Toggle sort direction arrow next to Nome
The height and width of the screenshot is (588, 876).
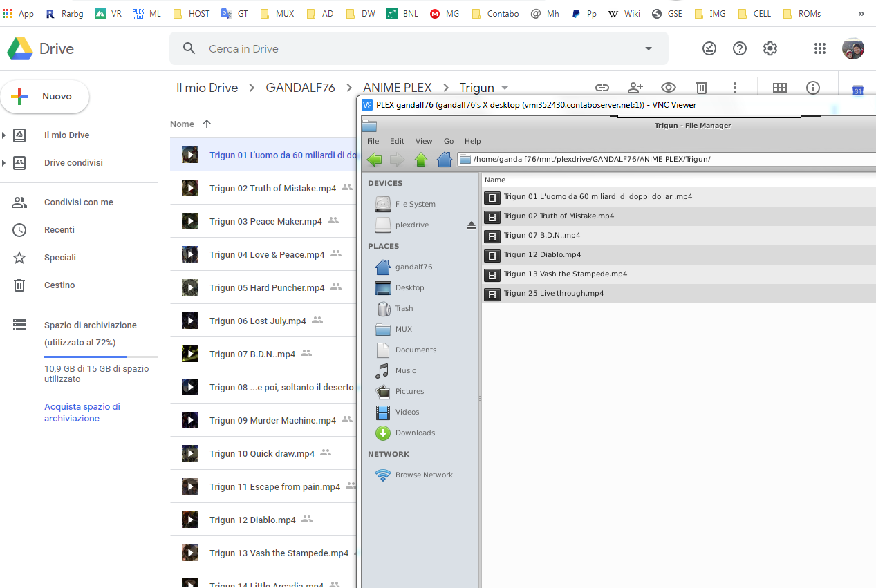coord(207,124)
